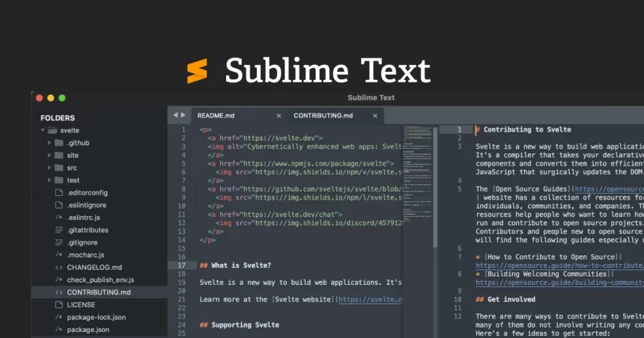Viewport: 644px width, 338px height.
Task: Expand the test folder
Action: coord(49,180)
